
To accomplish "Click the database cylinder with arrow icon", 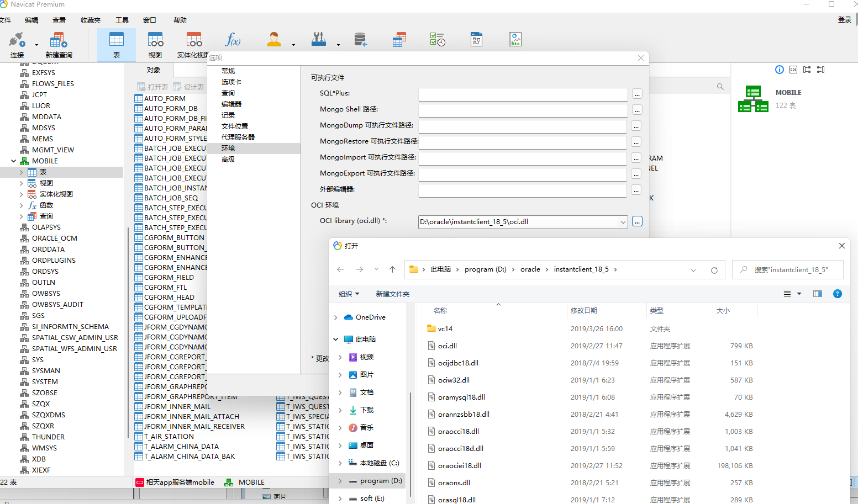I will coord(360,40).
